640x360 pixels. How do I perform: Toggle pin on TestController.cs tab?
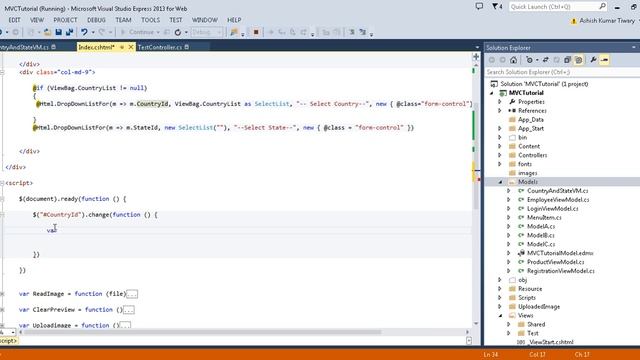tap(187, 47)
